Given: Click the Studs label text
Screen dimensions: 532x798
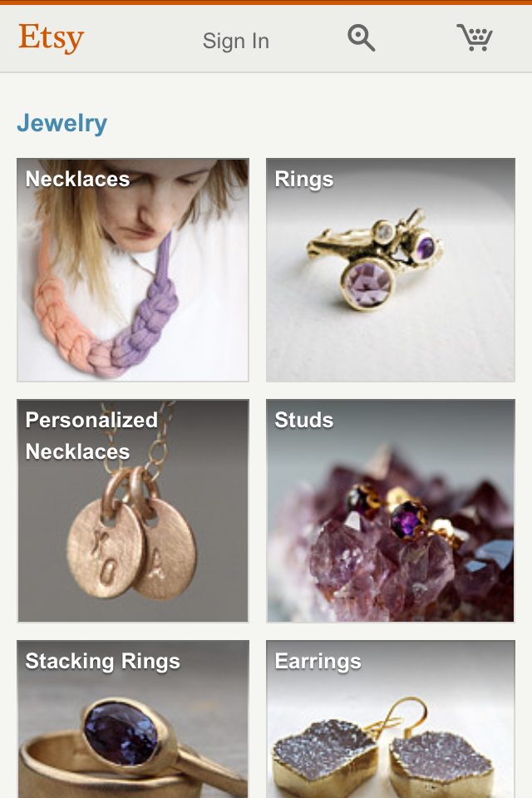Looking at the screenshot, I should pyautogui.click(x=304, y=421).
